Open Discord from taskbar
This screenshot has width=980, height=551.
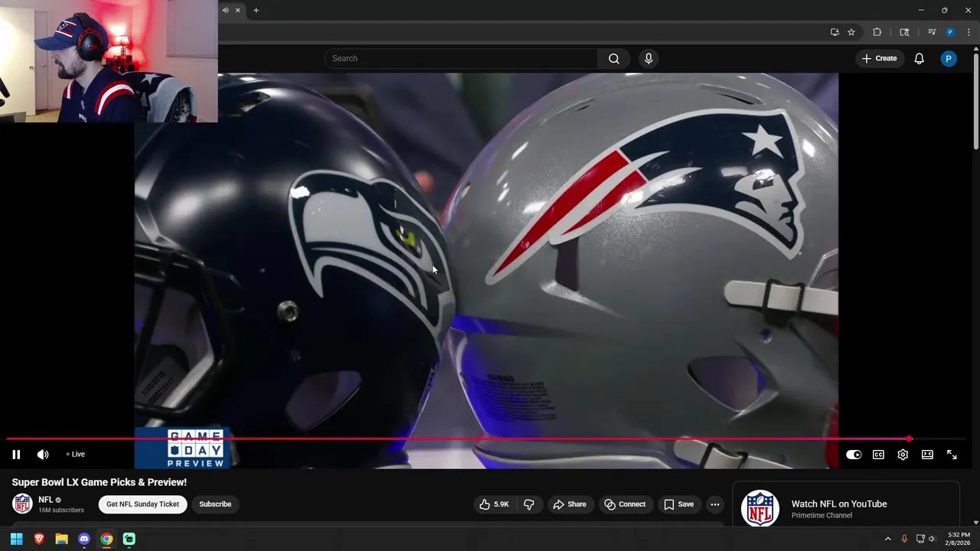click(84, 539)
